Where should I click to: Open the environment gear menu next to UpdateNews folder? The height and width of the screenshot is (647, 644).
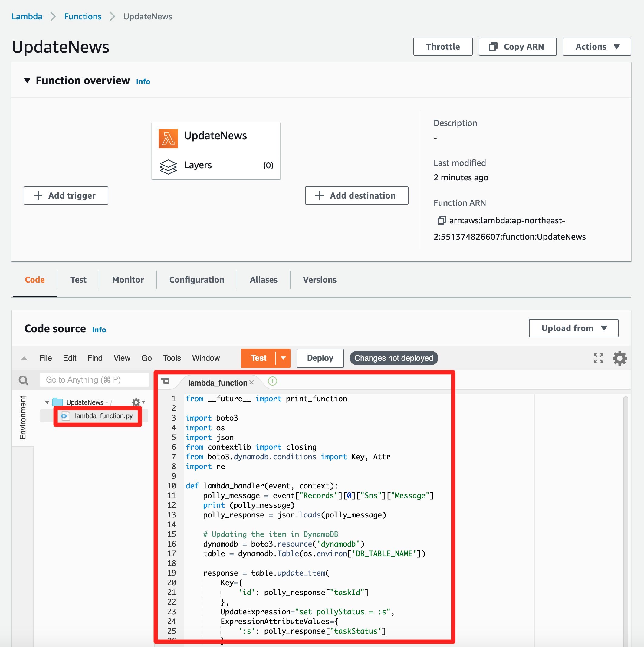point(138,402)
